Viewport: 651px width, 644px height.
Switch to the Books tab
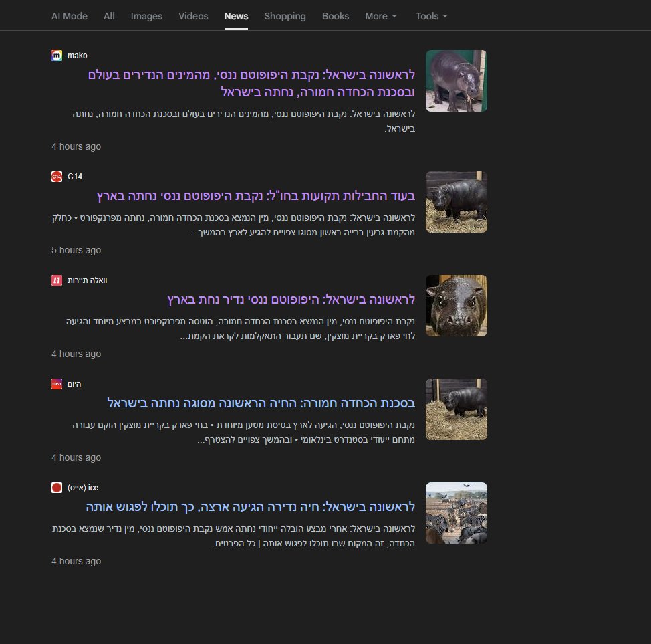(335, 16)
